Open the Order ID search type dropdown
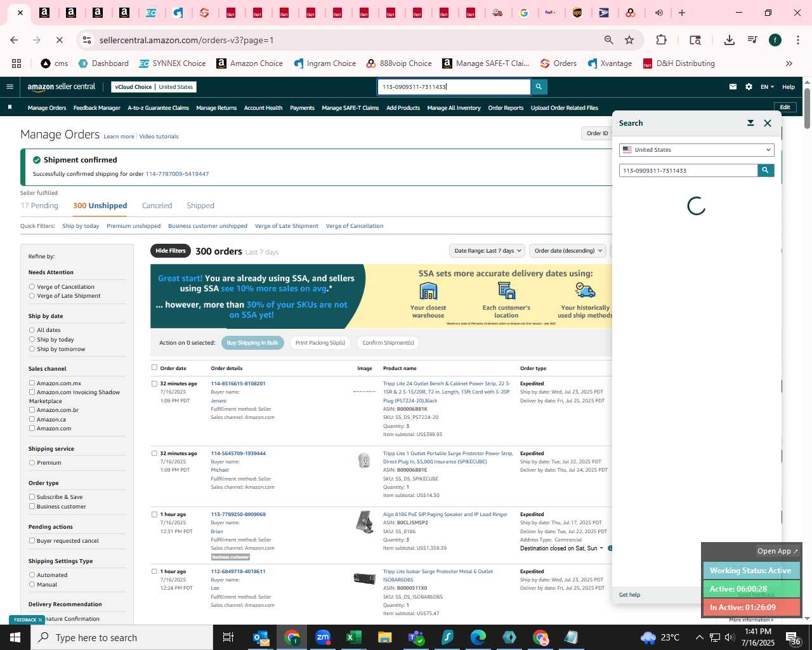This screenshot has width=812, height=650. (597, 133)
